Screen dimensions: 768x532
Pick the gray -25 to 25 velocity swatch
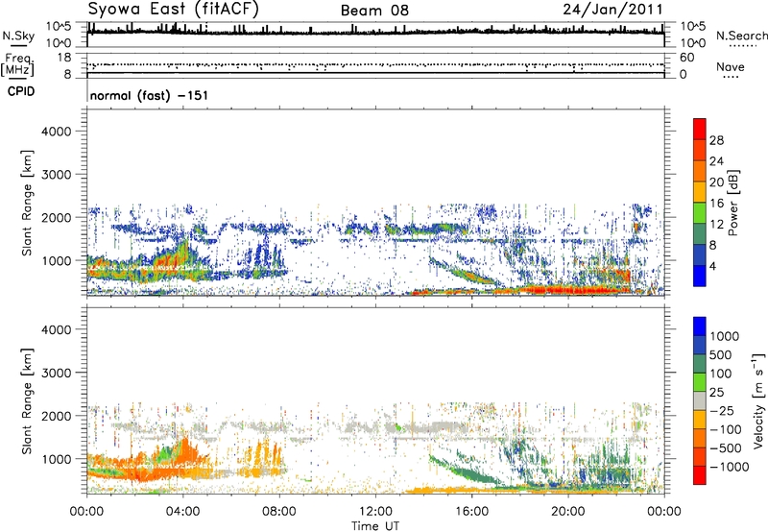(x=700, y=400)
